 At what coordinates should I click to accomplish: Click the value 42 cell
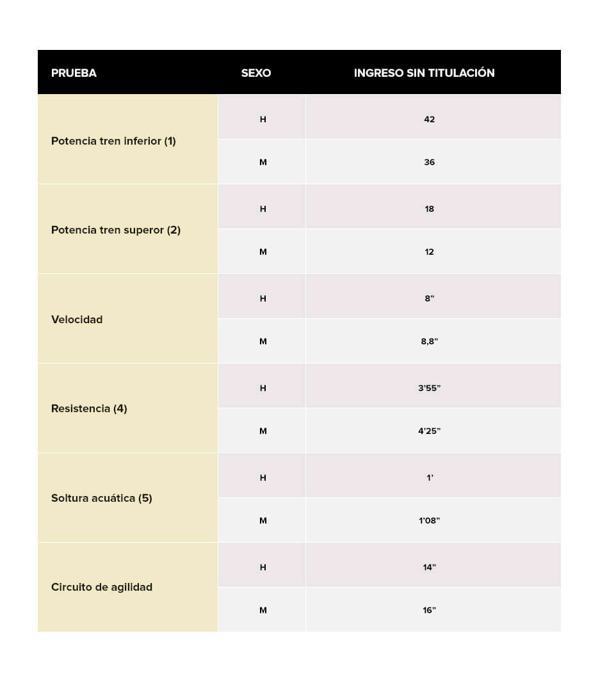pyautogui.click(x=429, y=119)
